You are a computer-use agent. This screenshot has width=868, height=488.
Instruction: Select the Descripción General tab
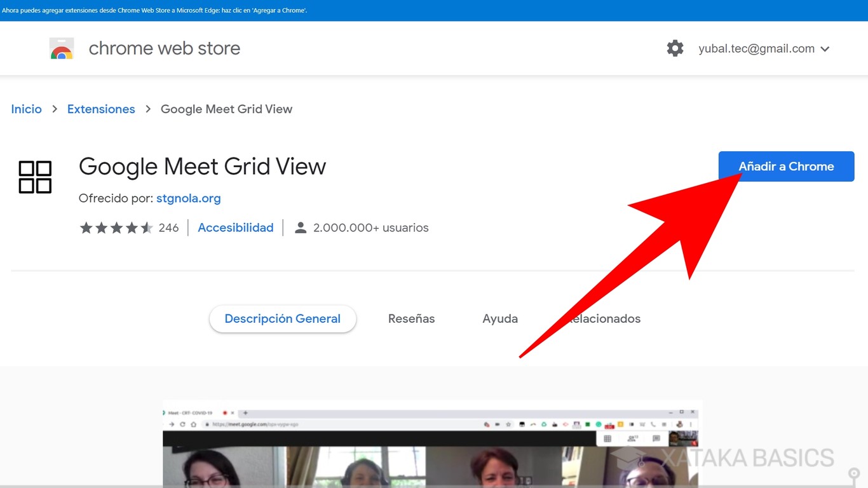click(x=282, y=319)
